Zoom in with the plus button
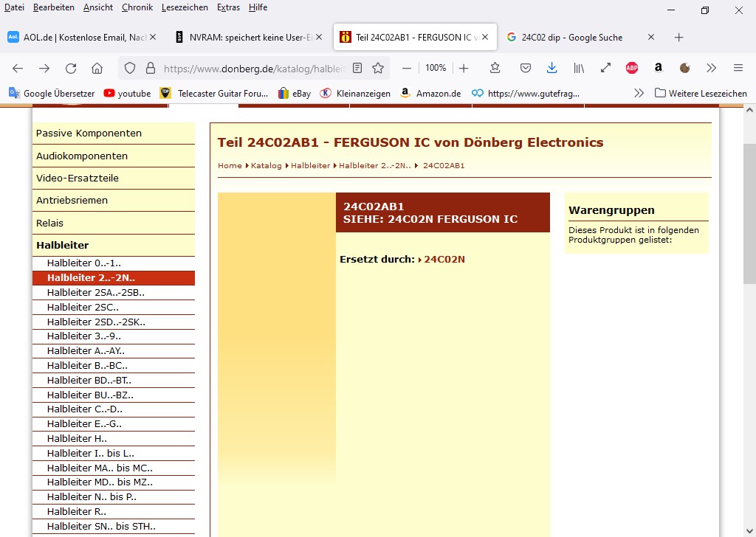 pyautogui.click(x=464, y=68)
